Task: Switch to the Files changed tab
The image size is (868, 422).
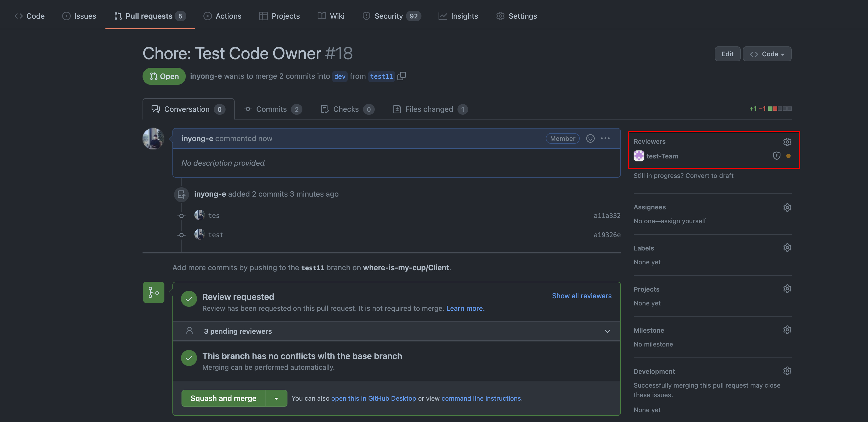Action: point(429,109)
